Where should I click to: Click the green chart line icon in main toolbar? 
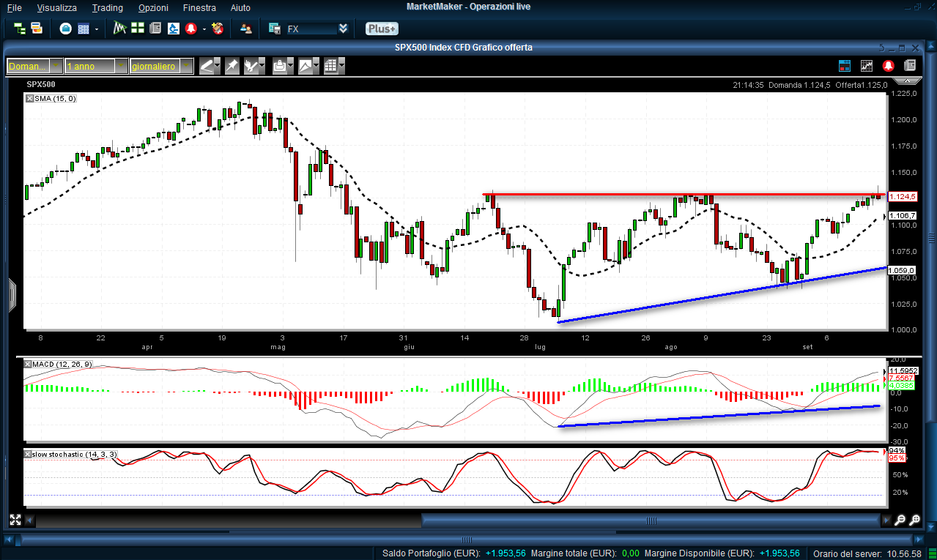point(120,29)
